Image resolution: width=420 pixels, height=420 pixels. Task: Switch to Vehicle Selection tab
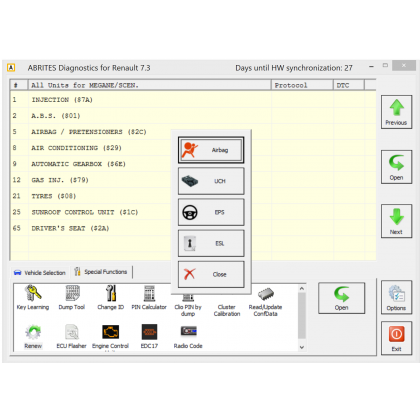click(40, 273)
